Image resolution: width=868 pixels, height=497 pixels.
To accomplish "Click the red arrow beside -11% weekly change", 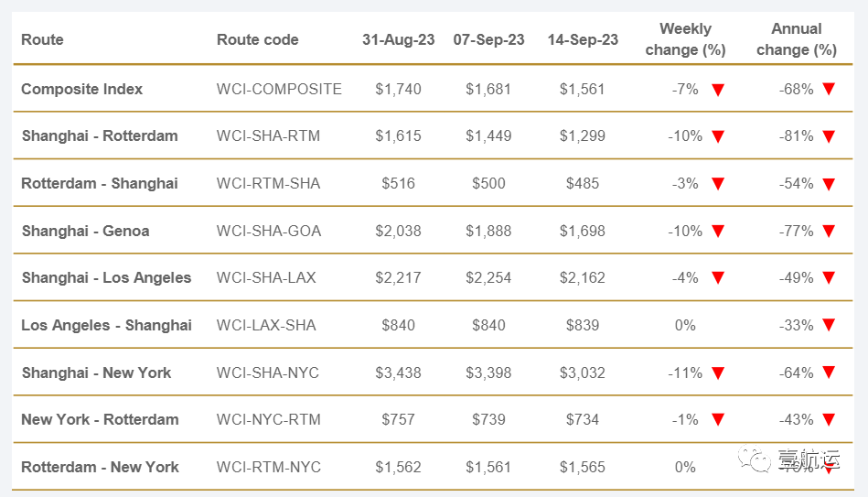I will [718, 373].
